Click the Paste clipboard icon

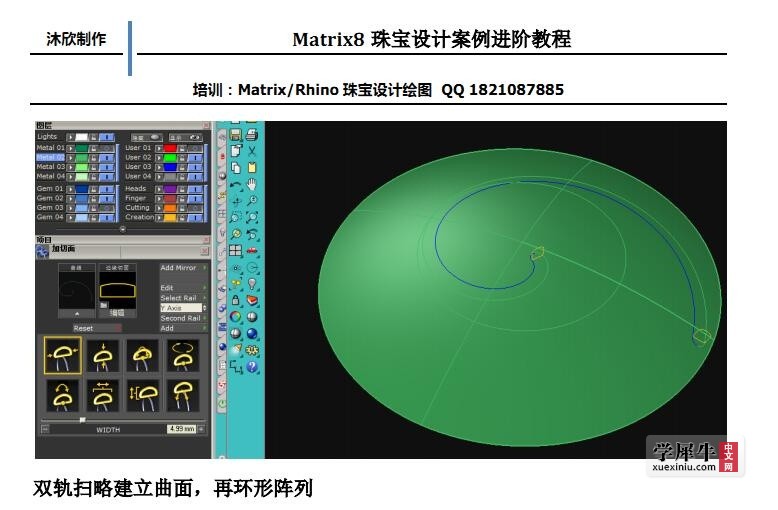point(252,168)
